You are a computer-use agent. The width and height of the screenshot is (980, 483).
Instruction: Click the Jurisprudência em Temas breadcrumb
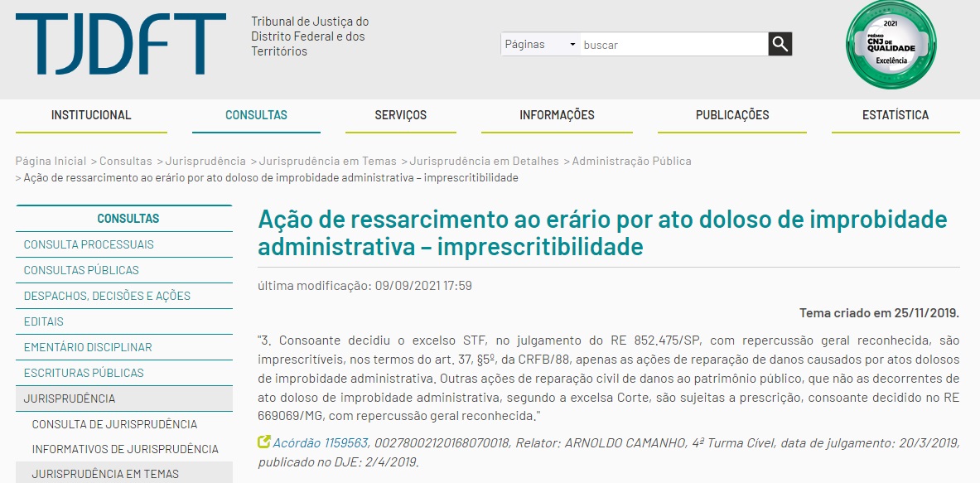tap(327, 162)
